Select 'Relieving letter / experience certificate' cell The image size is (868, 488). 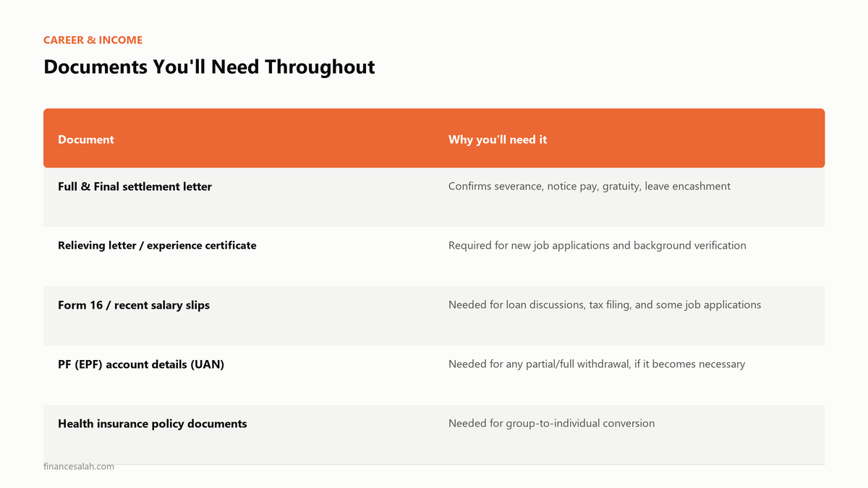[157, 246]
